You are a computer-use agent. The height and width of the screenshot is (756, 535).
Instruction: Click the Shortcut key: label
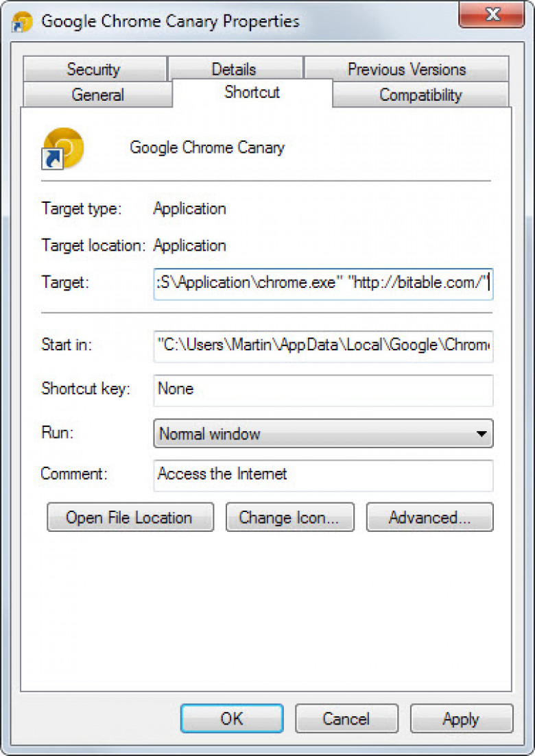tap(86, 389)
